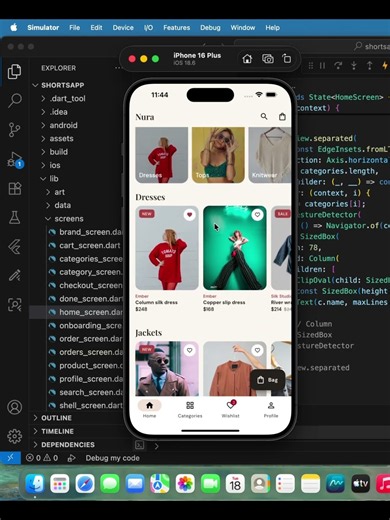The image size is (390, 520).
Task: Open the Debug menu in menu bar
Action: pyautogui.click(x=210, y=28)
